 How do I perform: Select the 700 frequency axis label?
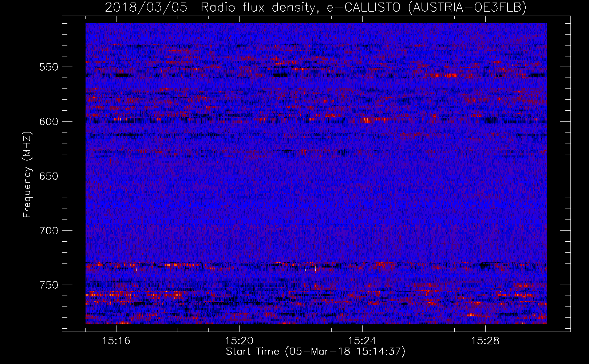pos(49,231)
